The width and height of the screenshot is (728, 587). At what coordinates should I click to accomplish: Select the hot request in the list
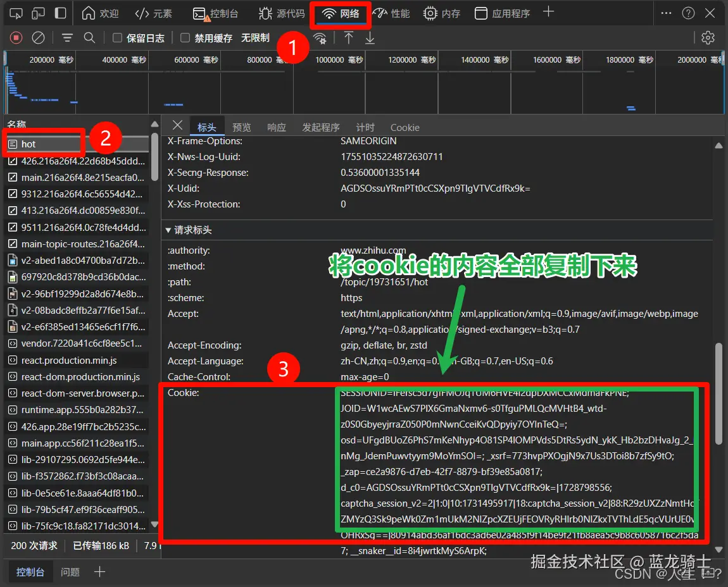76,144
